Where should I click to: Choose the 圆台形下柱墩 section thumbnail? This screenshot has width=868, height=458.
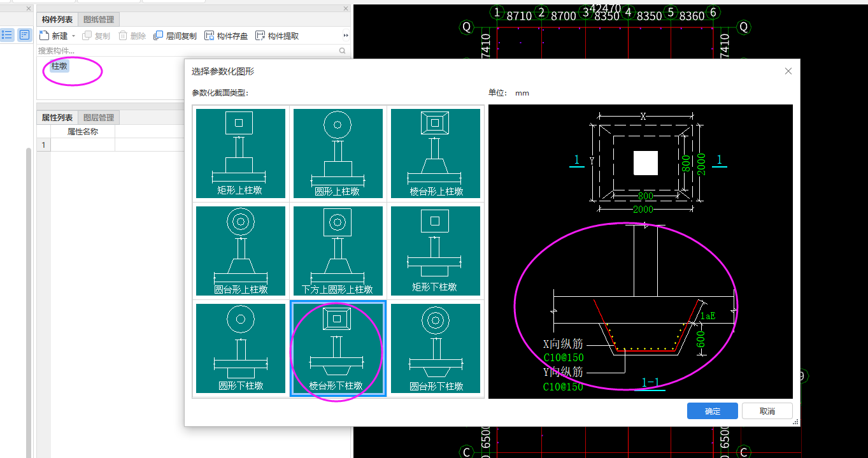click(x=436, y=348)
